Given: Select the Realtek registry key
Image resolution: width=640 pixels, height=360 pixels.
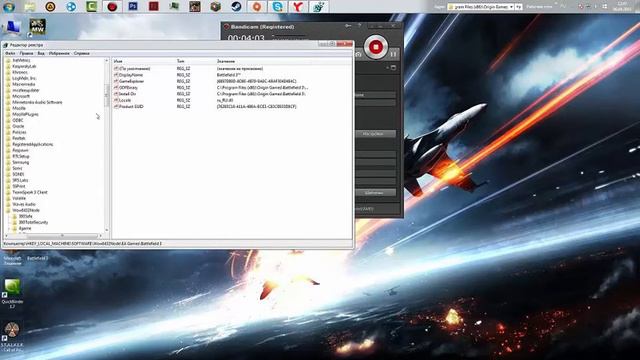Looking at the screenshot, I should click(x=19, y=138).
